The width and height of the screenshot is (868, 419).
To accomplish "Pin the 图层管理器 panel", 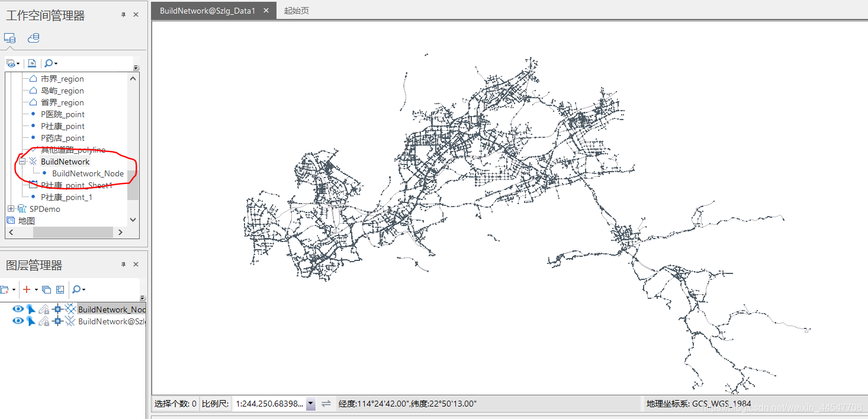I will [x=124, y=265].
